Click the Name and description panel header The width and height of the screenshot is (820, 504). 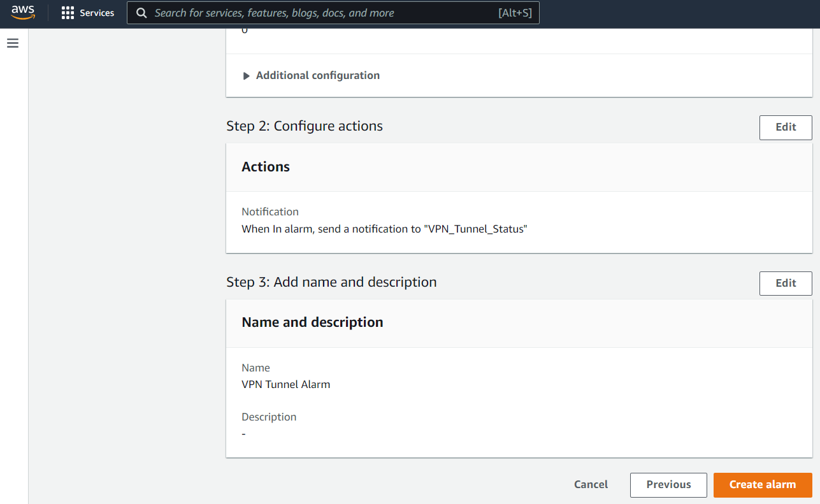tap(312, 322)
